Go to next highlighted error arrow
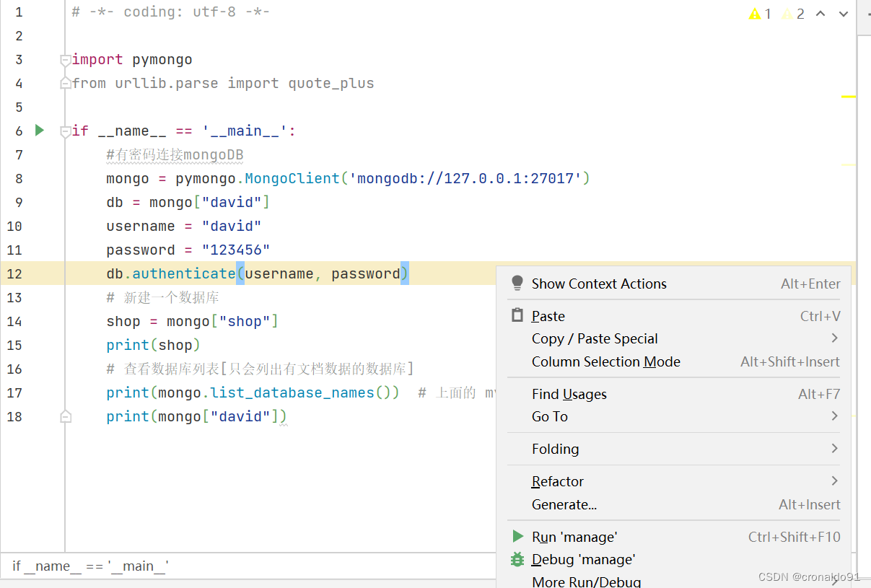The width and height of the screenshot is (871, 588). 844,14
